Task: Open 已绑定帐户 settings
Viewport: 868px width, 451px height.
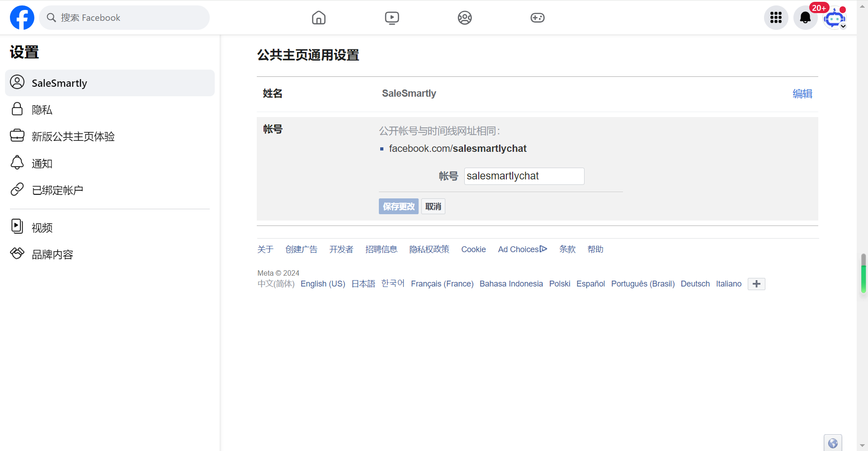Action: click(57, 190)
